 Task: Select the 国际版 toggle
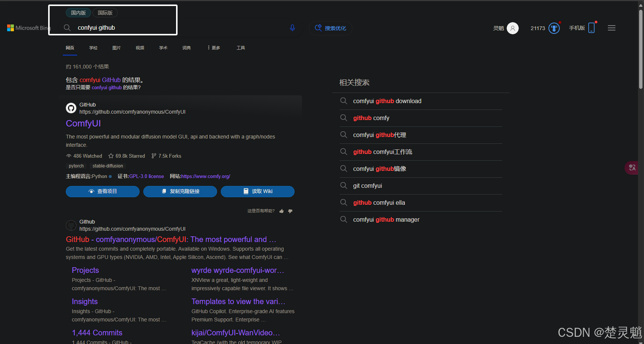(105, 13)
